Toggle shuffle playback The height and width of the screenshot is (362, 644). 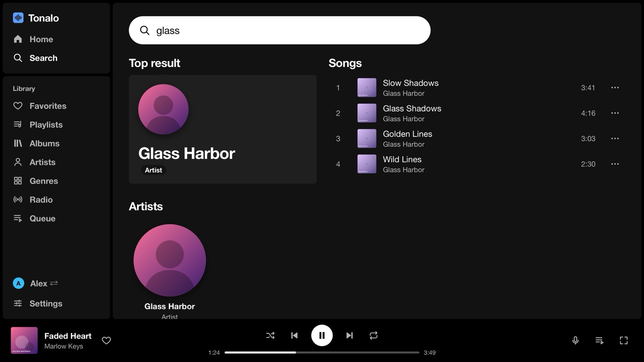click(270, 335)
